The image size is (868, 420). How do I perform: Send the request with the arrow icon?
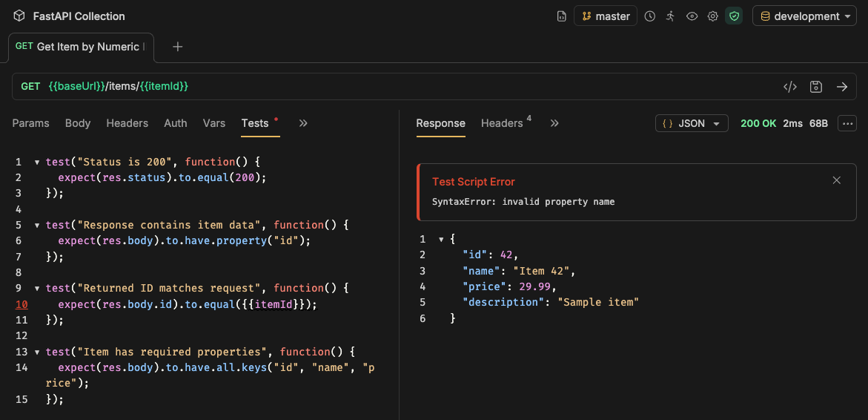842,87
